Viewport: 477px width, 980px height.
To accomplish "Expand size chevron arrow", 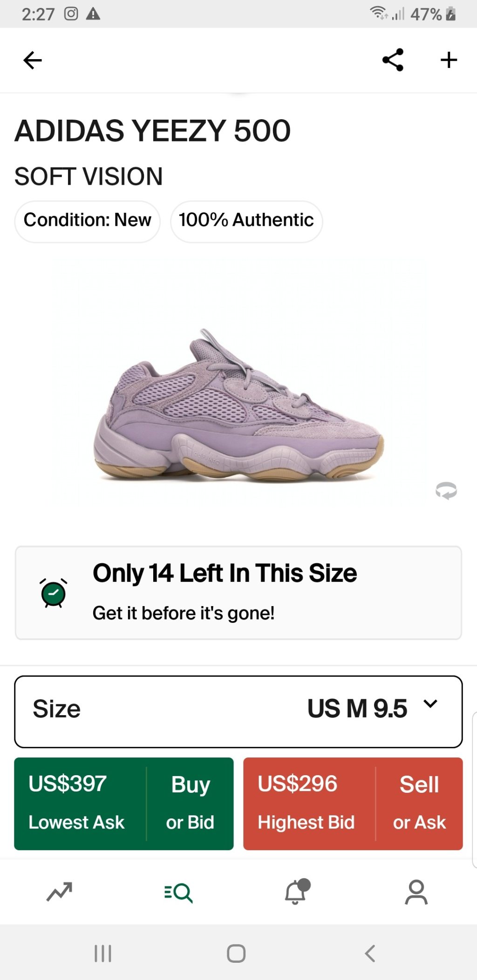I will (430, 703).
